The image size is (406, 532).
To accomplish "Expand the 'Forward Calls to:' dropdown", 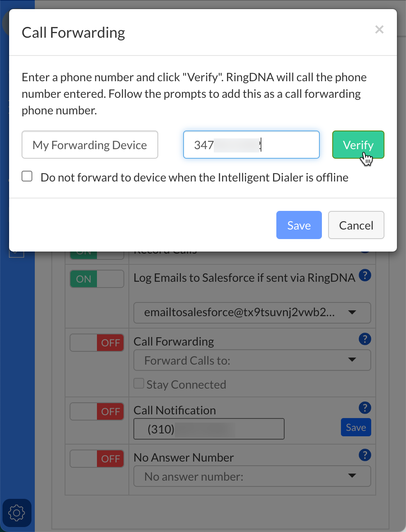I will 252,360.
